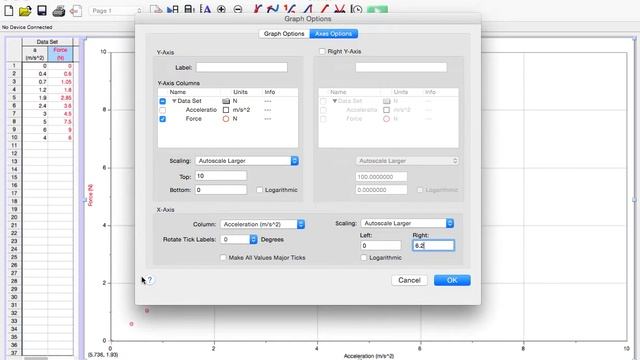Click the X-Axis Right value field
Viewport: 640px width, 360px height.
click(x=433, y=245)
